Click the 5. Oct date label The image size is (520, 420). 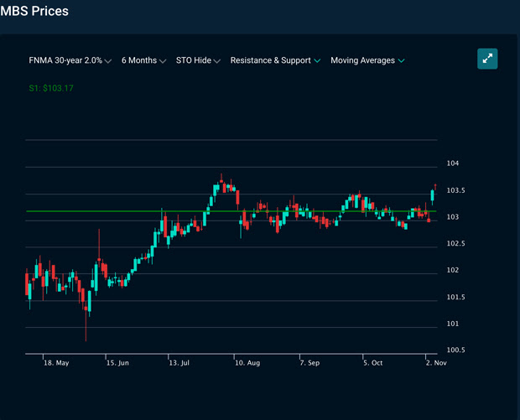click(x=372, y=364)
